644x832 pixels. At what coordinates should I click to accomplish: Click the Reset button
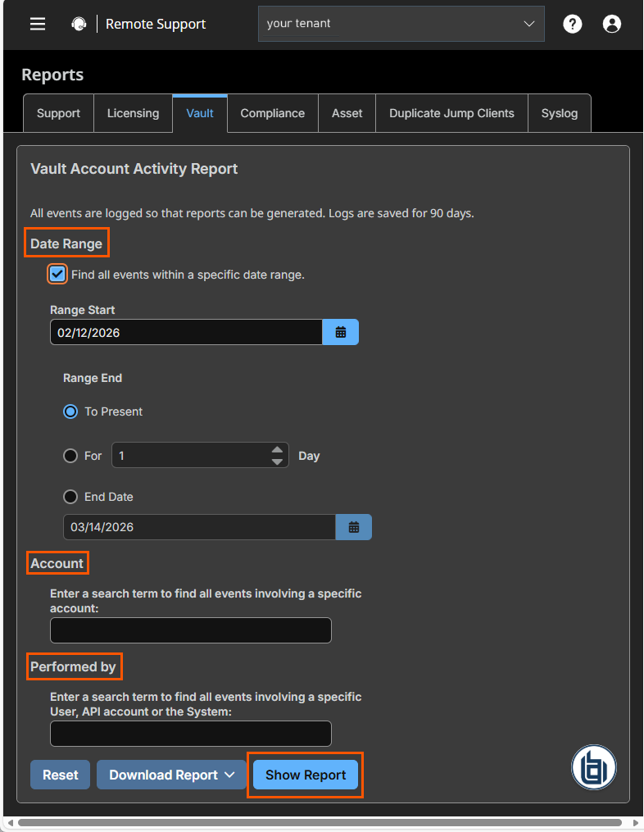tap(60, 775)
